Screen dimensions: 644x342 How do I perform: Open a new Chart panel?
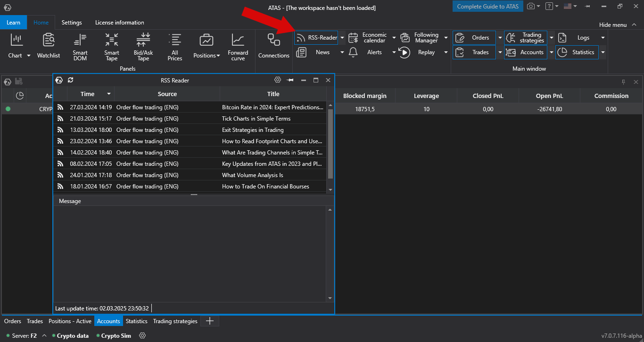tap(17, 46)
